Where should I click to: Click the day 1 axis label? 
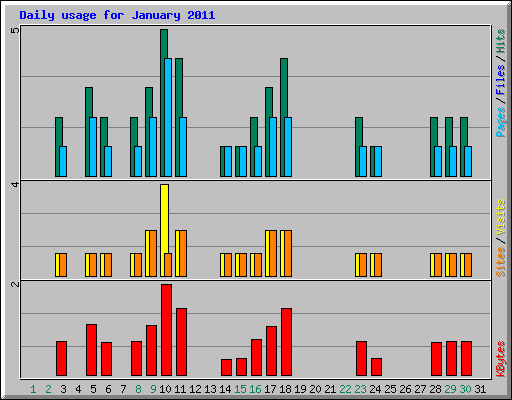click(x=33, y=389)
